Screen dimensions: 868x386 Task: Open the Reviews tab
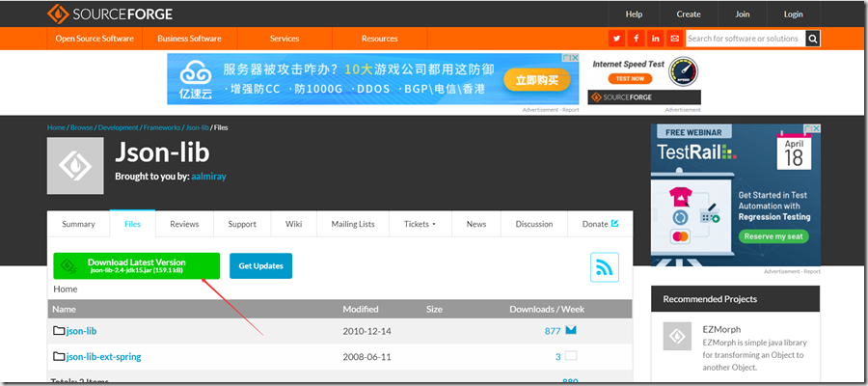[x=184, y=224]
